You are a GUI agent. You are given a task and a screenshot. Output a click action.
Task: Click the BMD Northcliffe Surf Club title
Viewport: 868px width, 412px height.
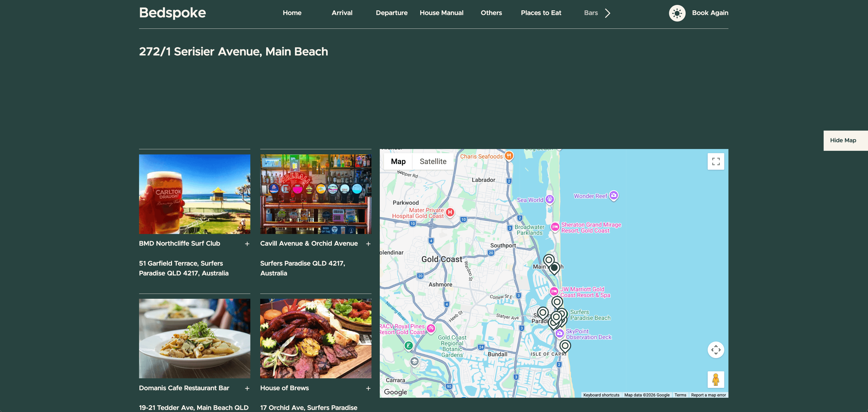pos(179,243)
